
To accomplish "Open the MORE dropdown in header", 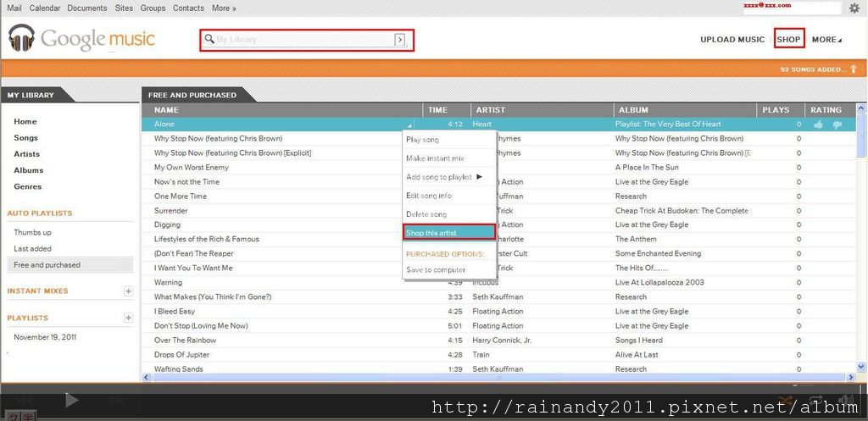I will [826, 39].
